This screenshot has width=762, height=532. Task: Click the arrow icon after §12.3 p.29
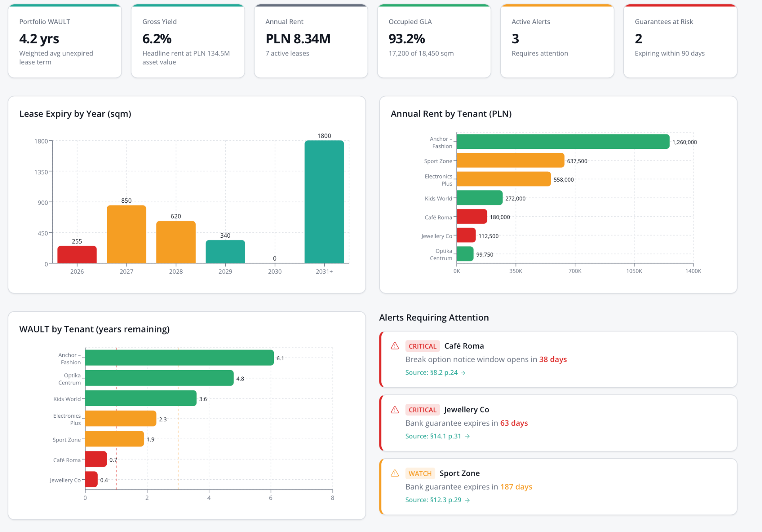[468, 500]
